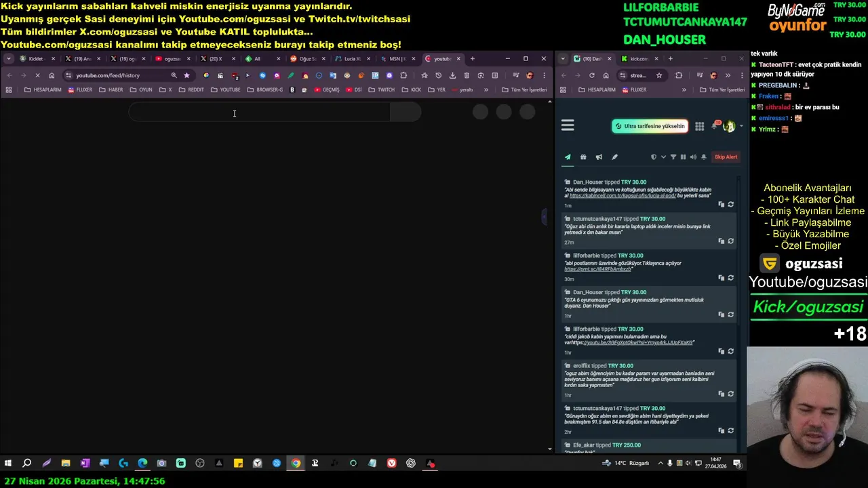Viewport: 868px width, 488px height.
Task: Open File Explorer from the taskbar
Action: point(66,464)
